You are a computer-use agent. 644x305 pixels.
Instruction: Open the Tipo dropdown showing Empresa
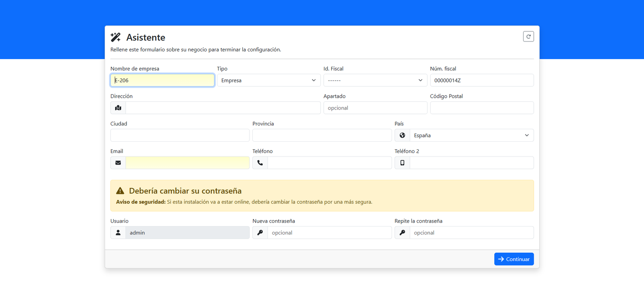tap(269, 80)
